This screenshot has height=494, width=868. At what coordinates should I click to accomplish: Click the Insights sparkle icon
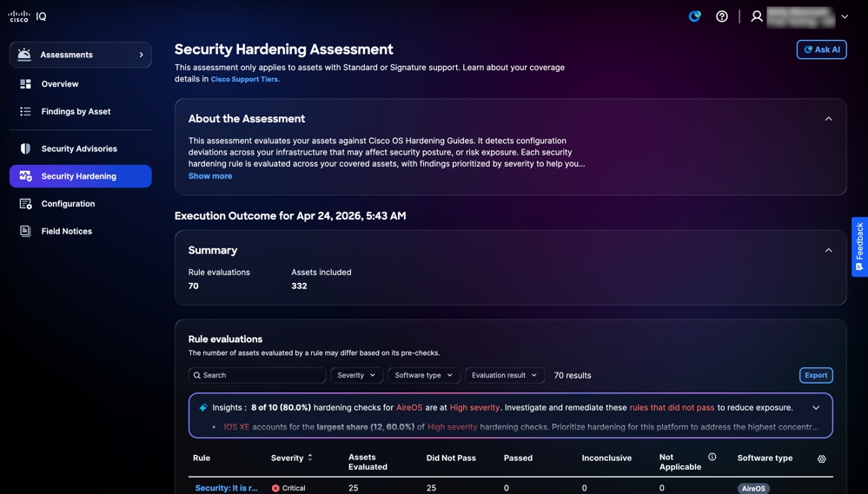coord(203,408)
